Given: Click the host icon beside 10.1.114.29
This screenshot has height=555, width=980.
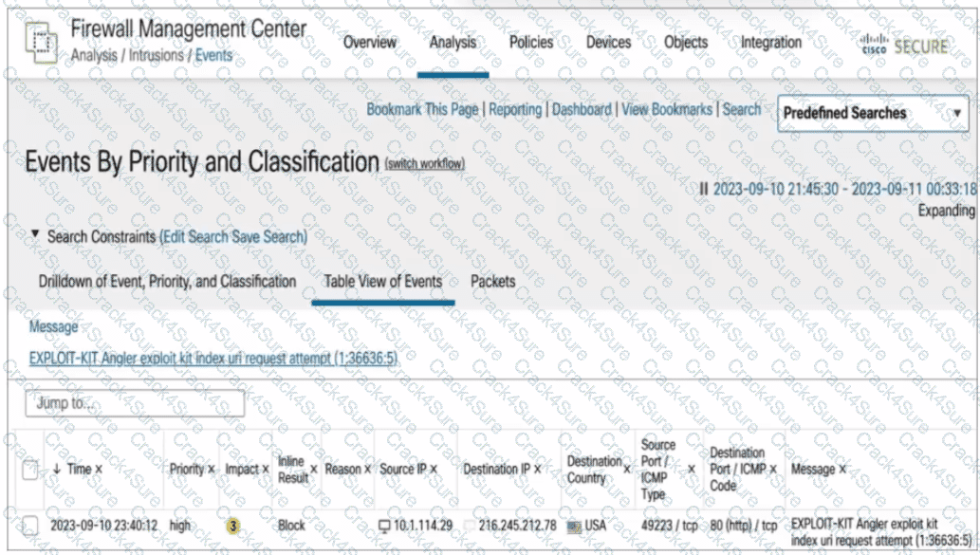Looking at the screenshot, I should point(384,526).
